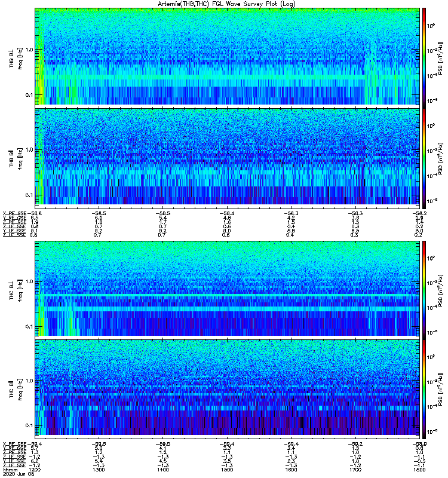Click inside the THC B-perpendicular spectrogram panel
Screen dimensions: 448x478
point(228,289)
